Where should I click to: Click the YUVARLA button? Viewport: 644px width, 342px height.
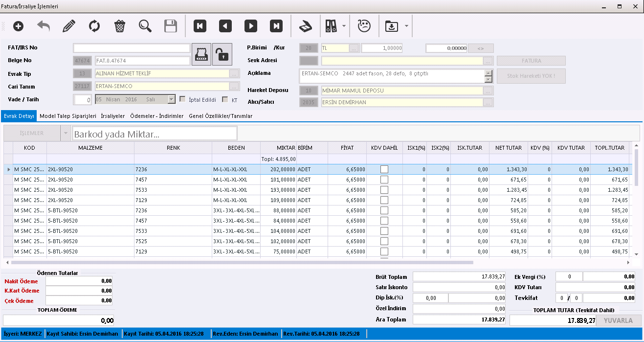click(618, 320)
